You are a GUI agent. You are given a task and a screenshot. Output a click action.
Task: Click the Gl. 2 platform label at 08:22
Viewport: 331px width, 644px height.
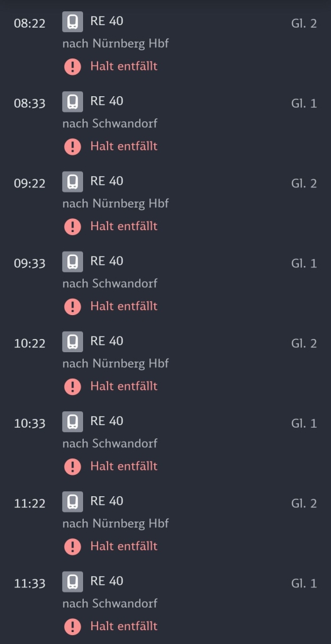[304, 23]
